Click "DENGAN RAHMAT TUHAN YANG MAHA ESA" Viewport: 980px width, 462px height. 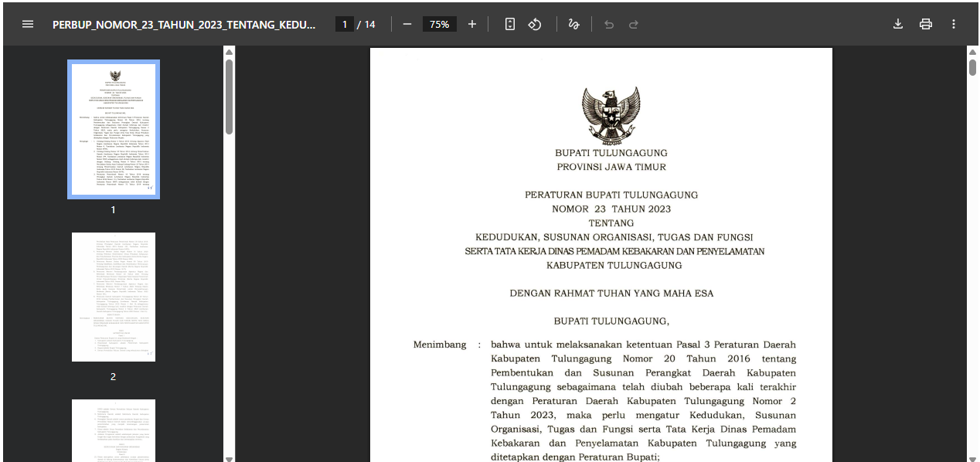click(x=611, y=294)
